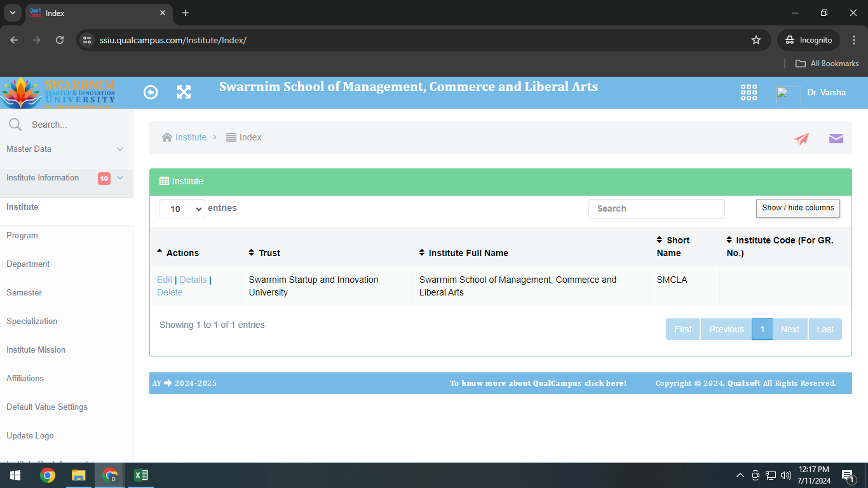The height and width of the screenshot is (488, 868).
Task: Click Edit link for SMCLA row
Action: point(165,280)
